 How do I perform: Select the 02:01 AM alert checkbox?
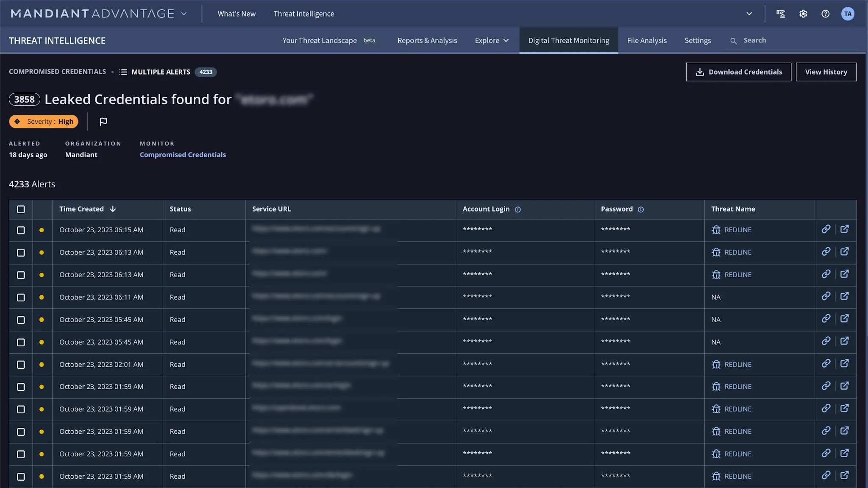pos(21,365)
